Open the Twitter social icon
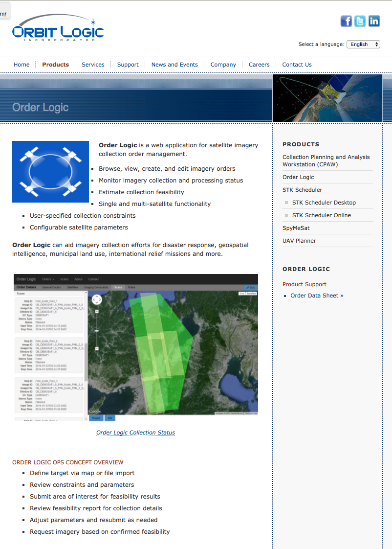392x549 pixels. click(360, 22)
